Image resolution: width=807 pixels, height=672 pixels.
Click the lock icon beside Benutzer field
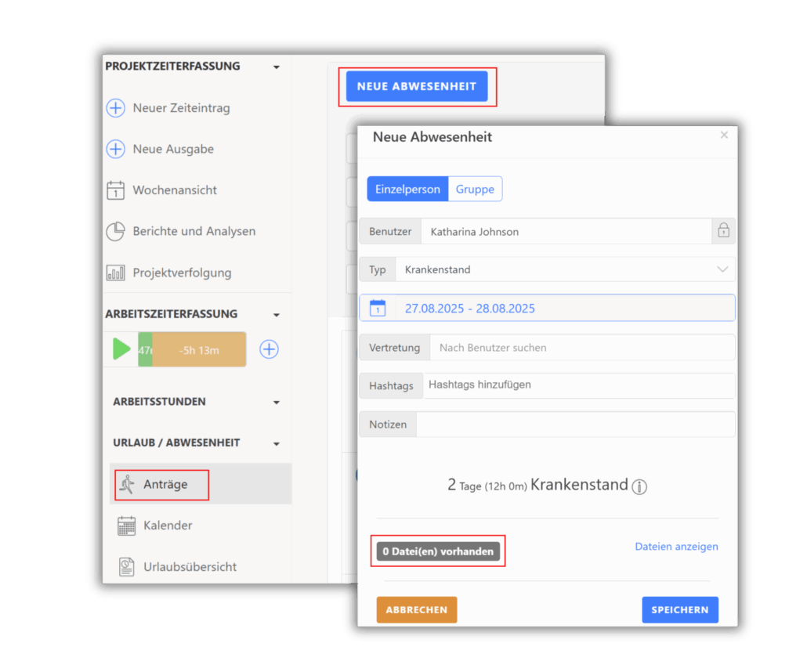pyautogui.click(x=723, y=231)
